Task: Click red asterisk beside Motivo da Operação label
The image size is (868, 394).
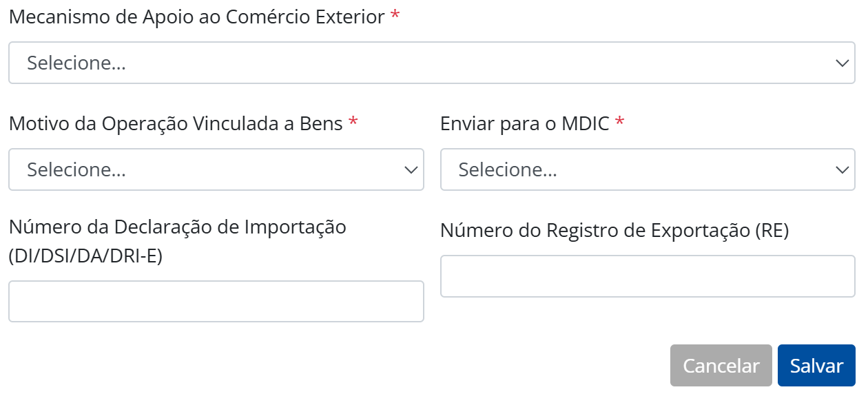Action: pyautogui.click(x=353, y=123)
